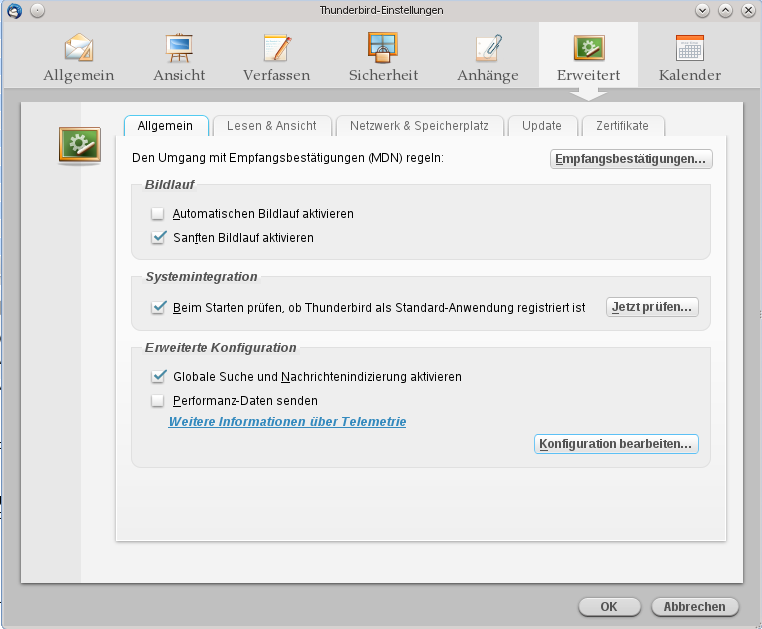Open Konfiguration bearbeiten editor
This screenshot has width=762, height=629.
pos(616,444)
